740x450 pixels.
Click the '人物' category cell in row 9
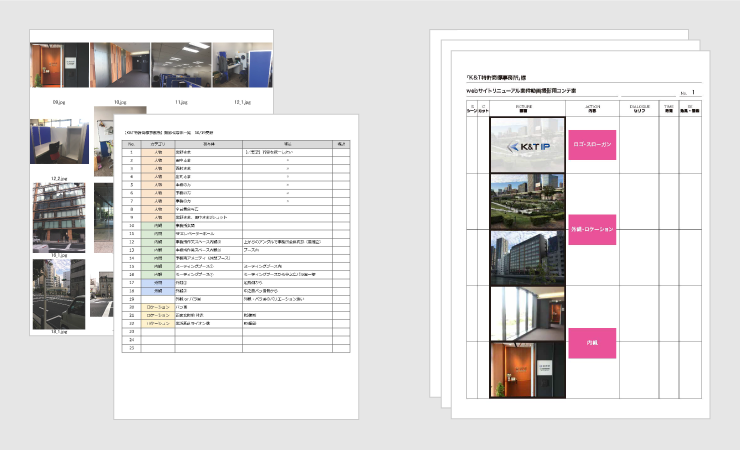(158, 217)
